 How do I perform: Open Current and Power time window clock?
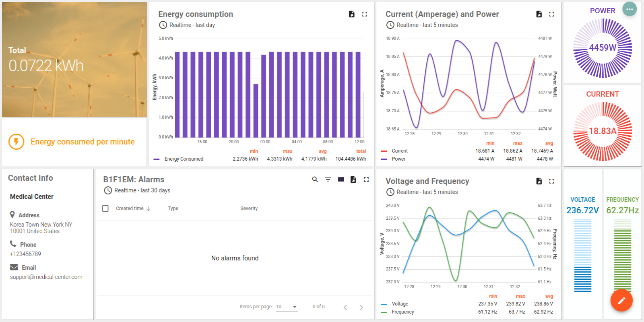390,25
